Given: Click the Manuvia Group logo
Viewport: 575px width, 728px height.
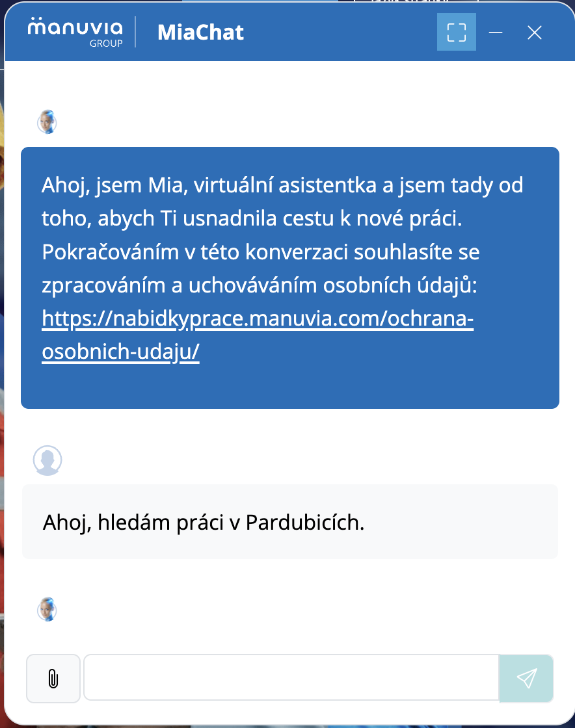Looking at the screenshot, I should point(74,31).
